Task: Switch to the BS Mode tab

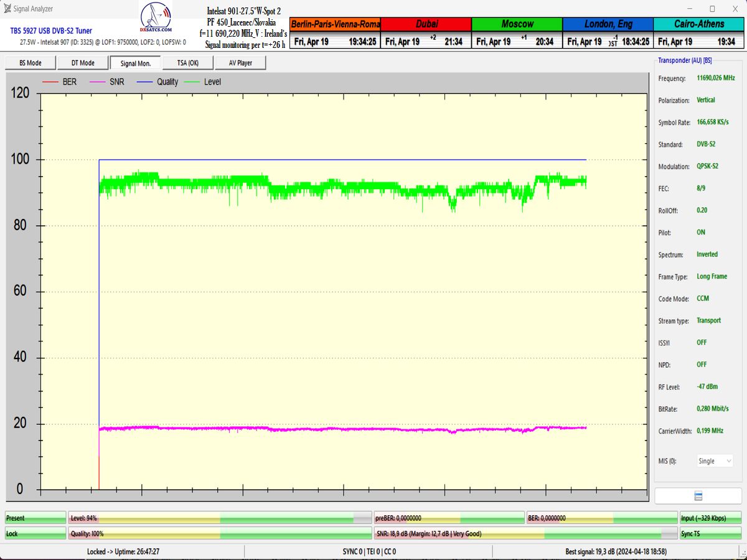Action: pyautogui.click(x=31, y=63)
